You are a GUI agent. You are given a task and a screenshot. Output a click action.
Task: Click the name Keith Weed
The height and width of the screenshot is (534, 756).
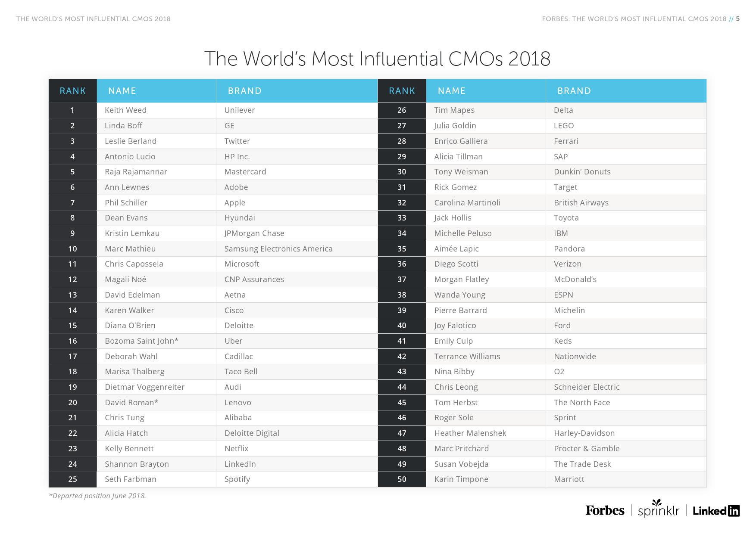[125, 110]
